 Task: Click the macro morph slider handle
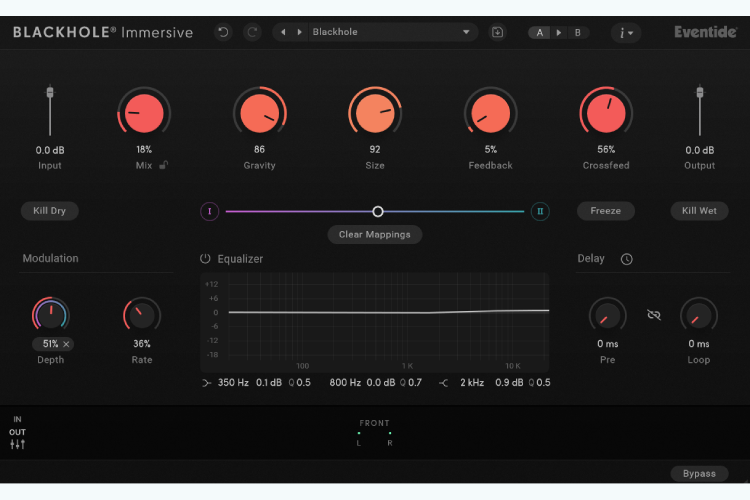point(378,211)
